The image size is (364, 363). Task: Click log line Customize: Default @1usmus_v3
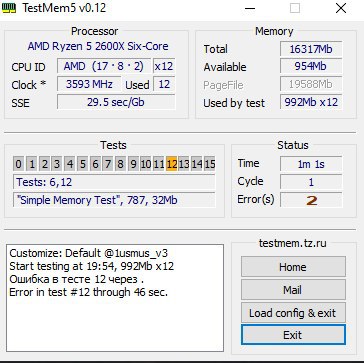[x=89, y=253]
